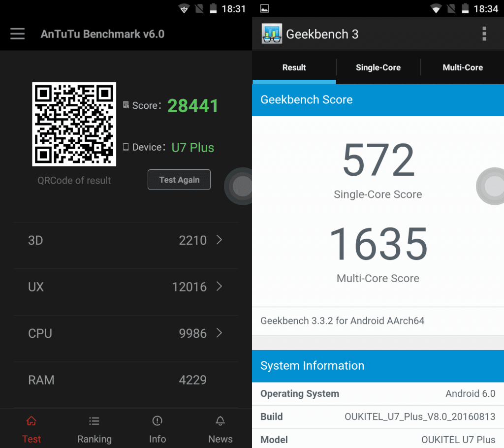Click the Test Again button
504x448 pixels.
click(179, 180)
